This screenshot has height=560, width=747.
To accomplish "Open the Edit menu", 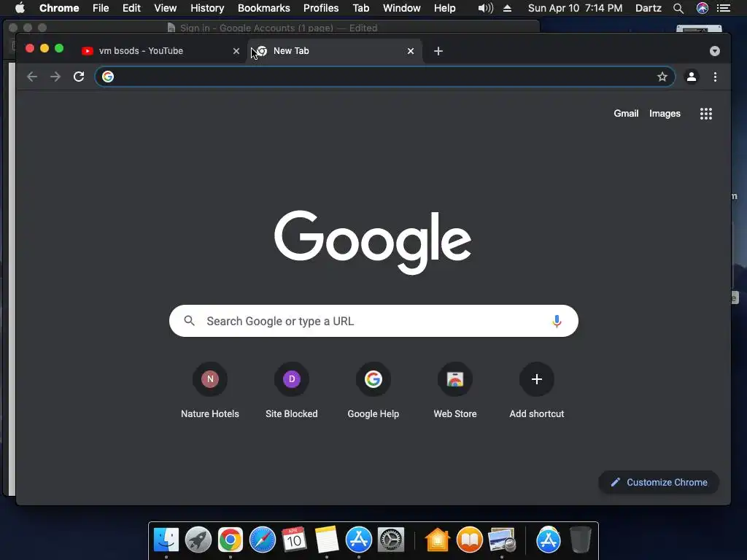I will pos(131,8).
